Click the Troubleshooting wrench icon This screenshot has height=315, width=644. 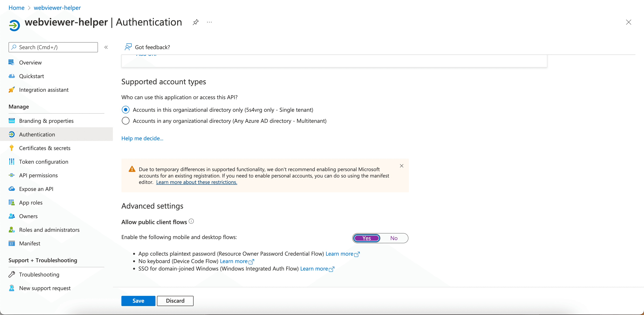(11, 274)
